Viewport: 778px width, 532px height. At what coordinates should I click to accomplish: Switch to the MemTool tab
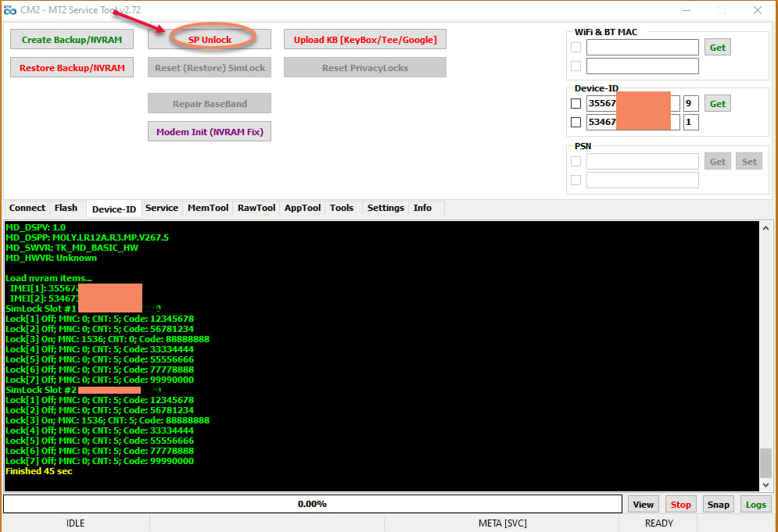point(208,209)
